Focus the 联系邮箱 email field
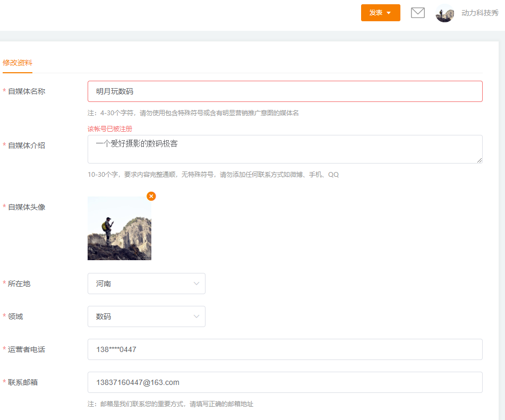The image size is (505, 420). point(285,382)
